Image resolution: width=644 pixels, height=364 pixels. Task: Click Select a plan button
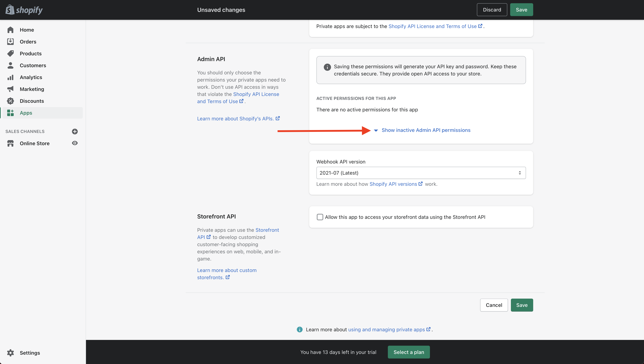coord(409,352)
